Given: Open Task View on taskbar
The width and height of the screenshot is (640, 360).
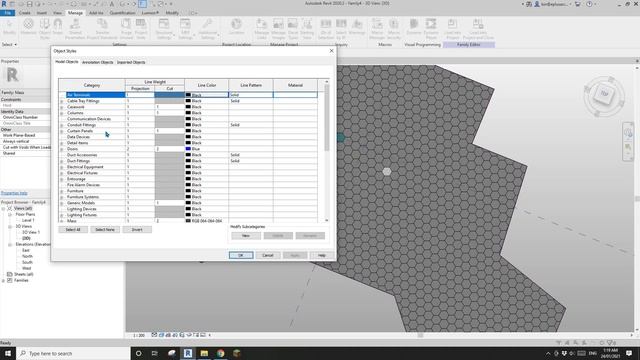Looking at the screenshot, I should [155, 353].
